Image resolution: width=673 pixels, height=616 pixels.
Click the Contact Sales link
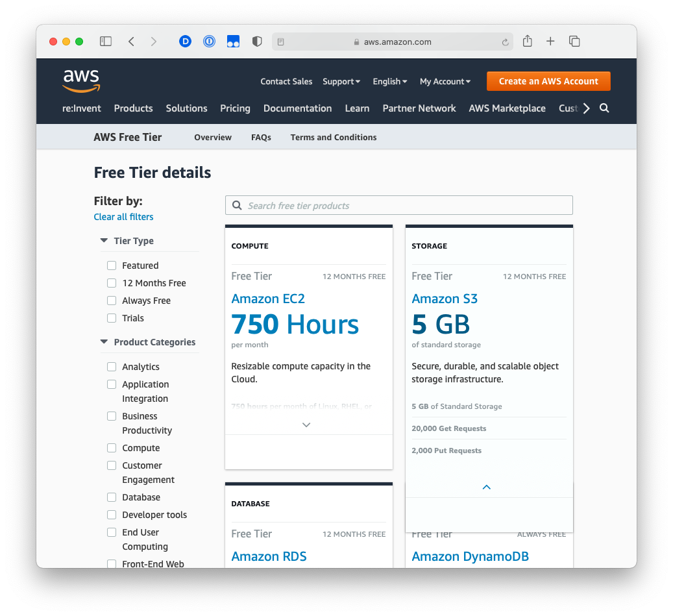[x=286, y=82]
